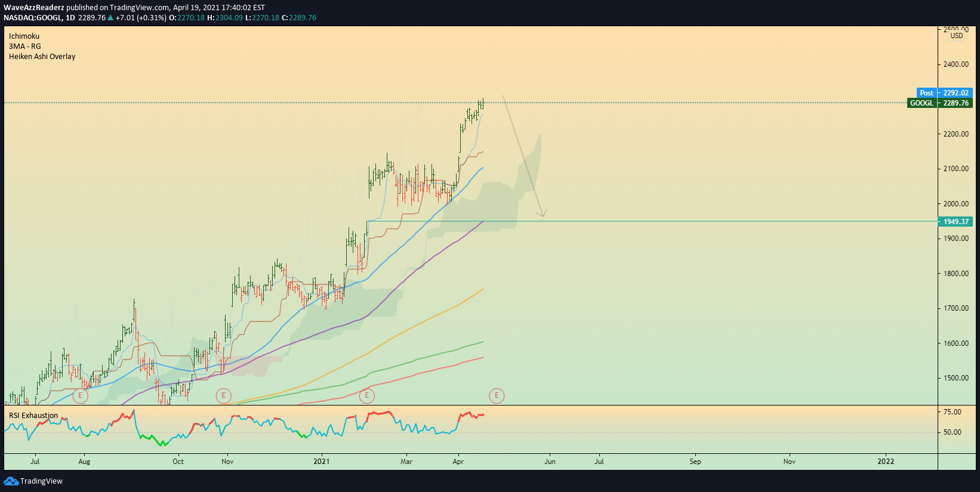Click the RSI Exhaustion indicator label
Image resolution: width=980 pixels, height=492 pixels.
tap(33, 416)
